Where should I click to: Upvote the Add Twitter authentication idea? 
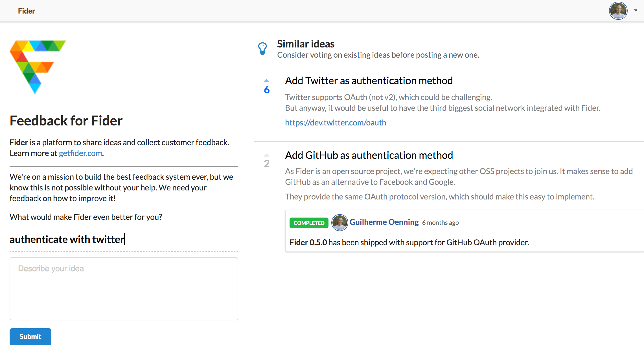click(x=266, y=81)
